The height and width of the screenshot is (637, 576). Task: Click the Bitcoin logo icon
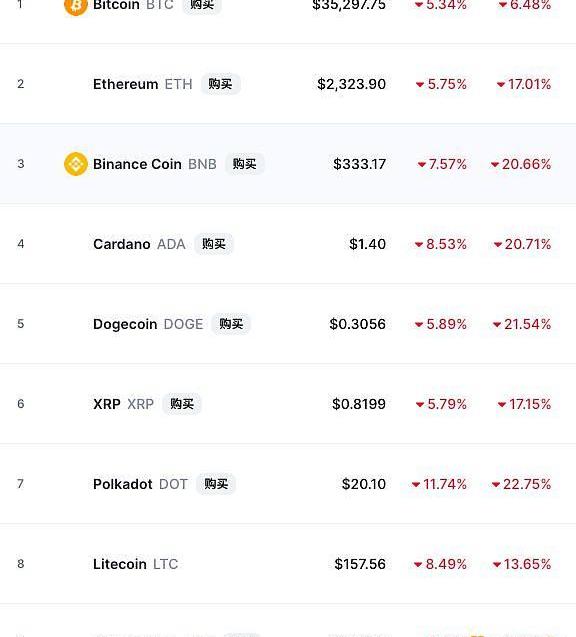(76, 6)
